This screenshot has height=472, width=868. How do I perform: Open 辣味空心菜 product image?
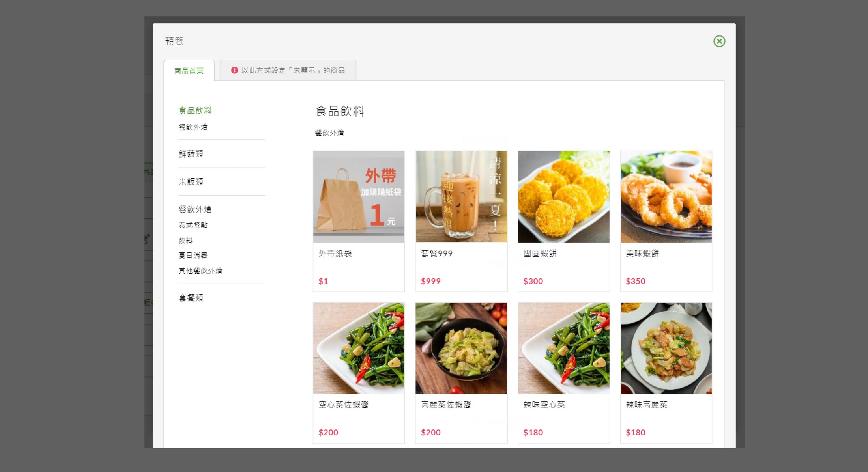point(564,348)
